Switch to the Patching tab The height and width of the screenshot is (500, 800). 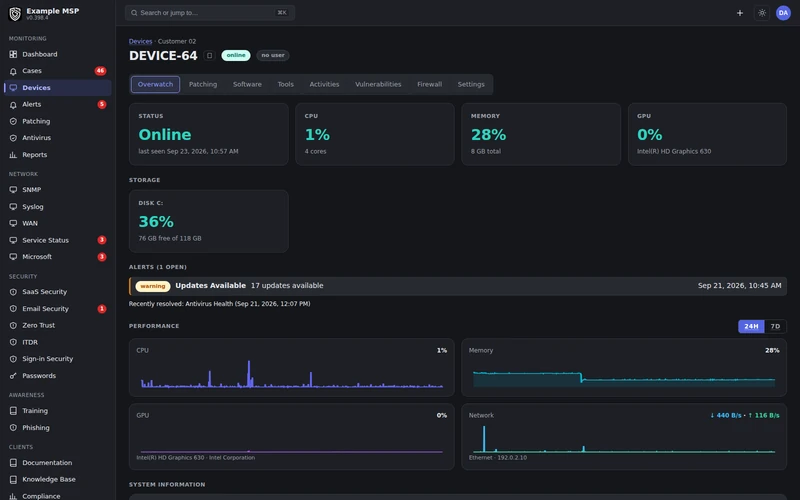click(x=203, y=85)
